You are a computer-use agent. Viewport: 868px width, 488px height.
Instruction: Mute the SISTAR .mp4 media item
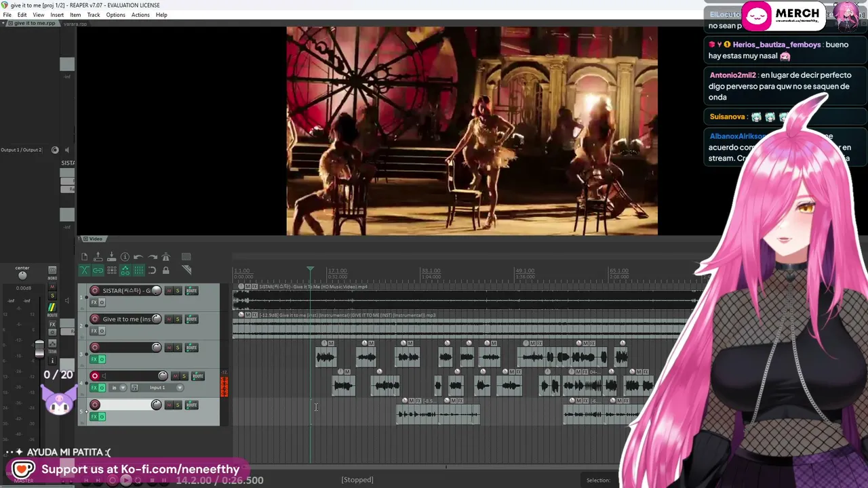[249, 287]
